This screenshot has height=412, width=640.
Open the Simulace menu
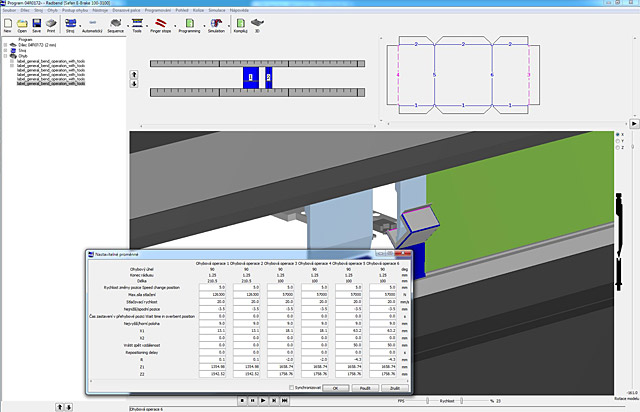[217, 10]
